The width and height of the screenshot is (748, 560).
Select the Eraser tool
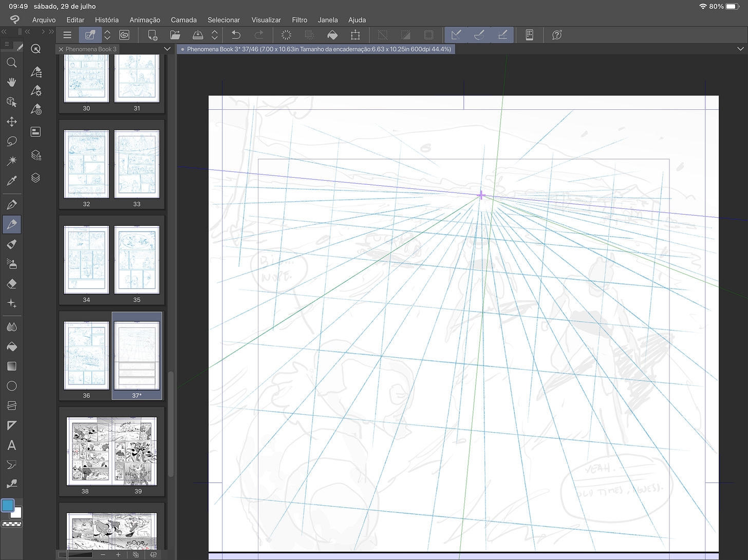tap(11, 284)
